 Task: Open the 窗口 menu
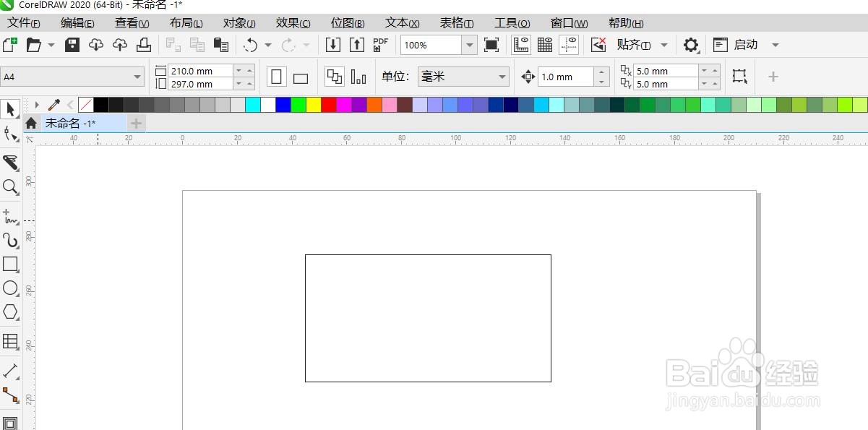click(569, 23)
